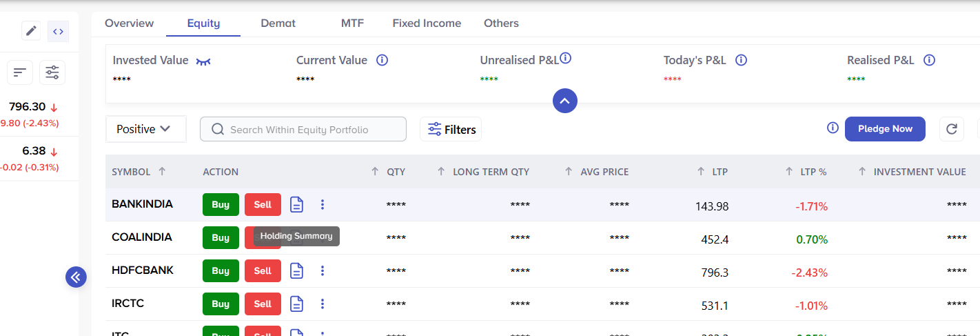Click the HDFCBANK symbol

click(143, 270)
